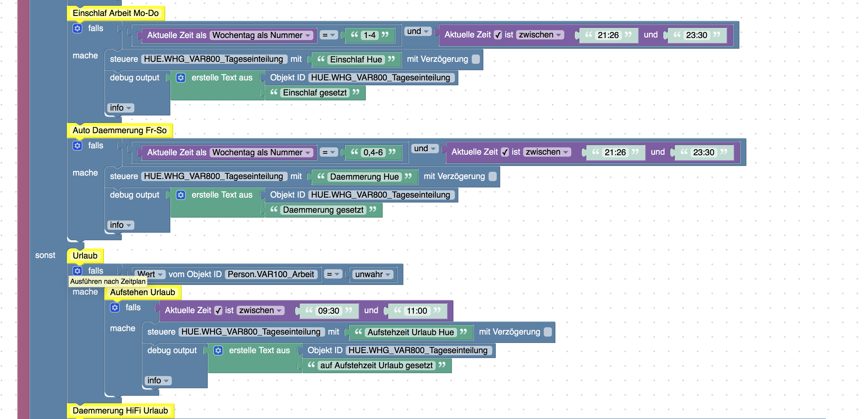Click Objekt ID 'Person.VAR100_Arbeit' field
Viewport: 868px width, 419px height.
[271, 274]
